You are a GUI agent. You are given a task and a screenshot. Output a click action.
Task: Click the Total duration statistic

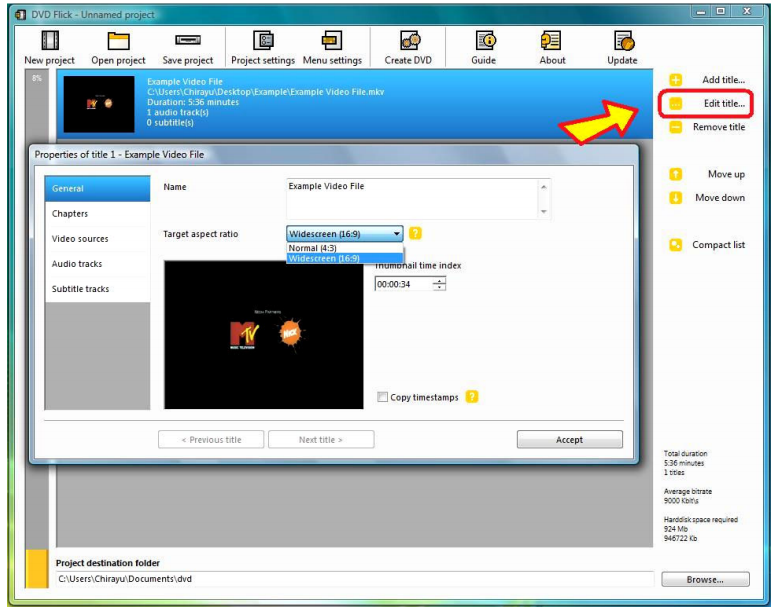685,463
